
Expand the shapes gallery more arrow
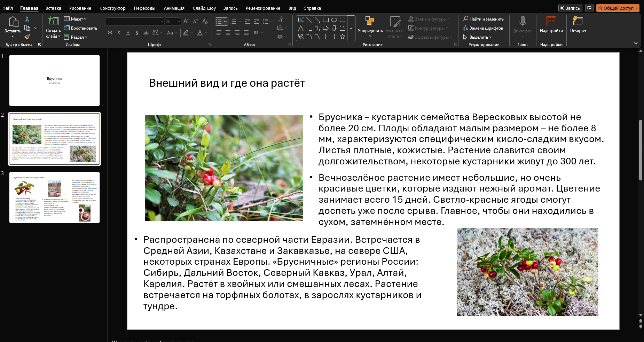pos(351,28)
